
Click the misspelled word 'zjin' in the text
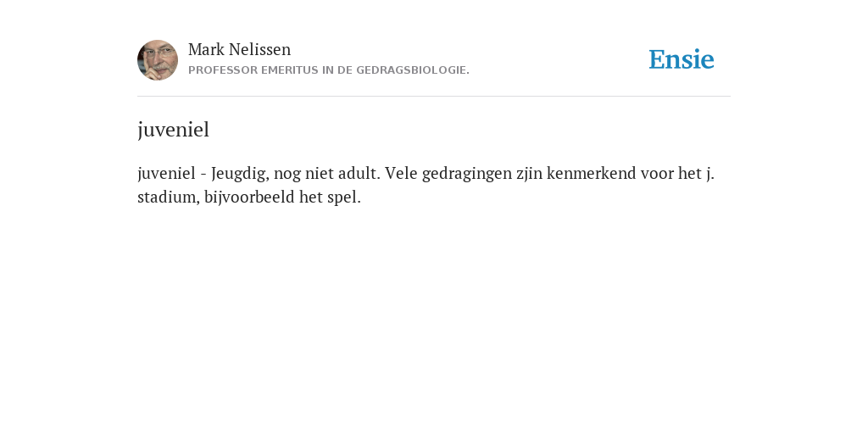click(529, 175)
